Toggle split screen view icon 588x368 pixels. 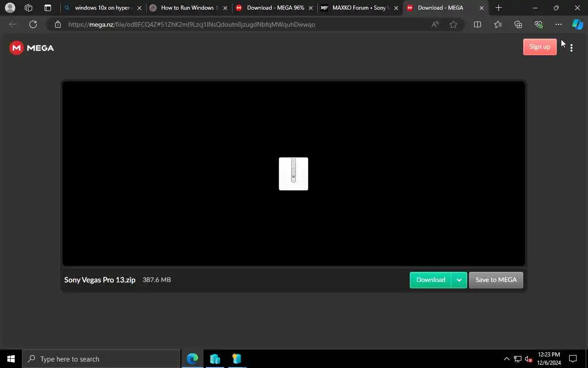tap(478, 24)
